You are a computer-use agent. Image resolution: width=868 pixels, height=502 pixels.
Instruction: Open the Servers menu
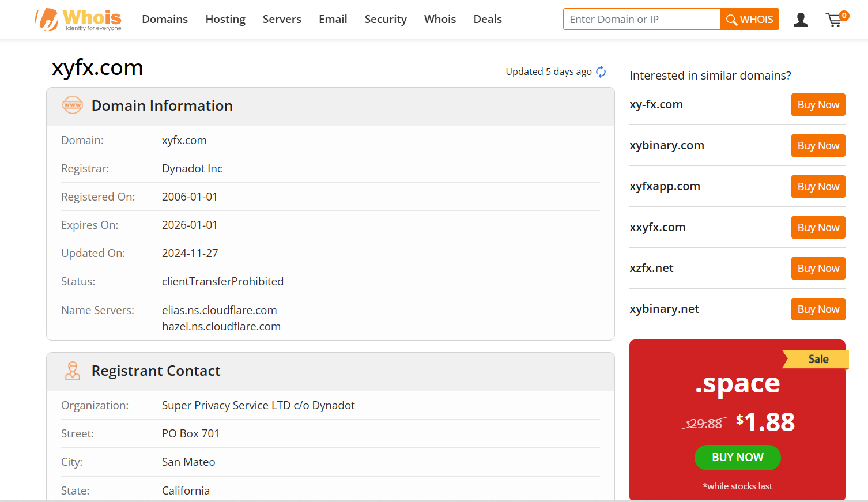[282, 19]
